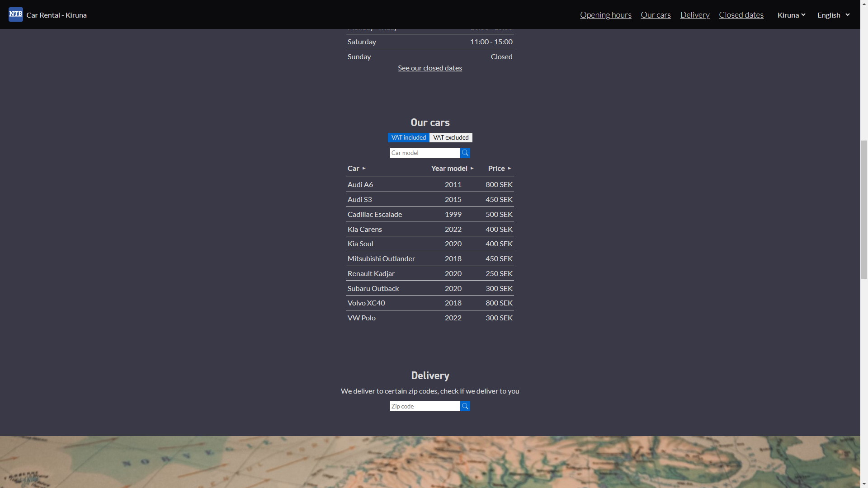This screenshot has width=868, height=488.
Task: Open the Kiruna location dropdown
Action: coord(791,15)
